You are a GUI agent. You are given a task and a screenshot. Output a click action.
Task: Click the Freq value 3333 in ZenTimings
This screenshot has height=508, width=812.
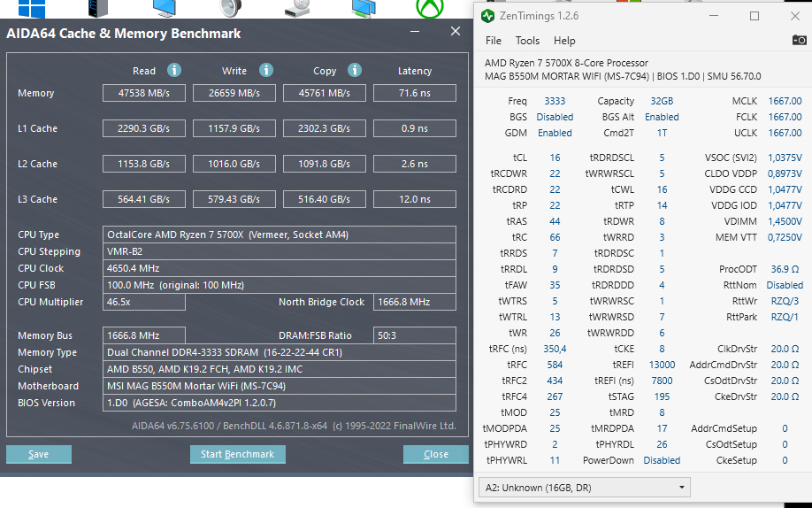click(555, 101)
